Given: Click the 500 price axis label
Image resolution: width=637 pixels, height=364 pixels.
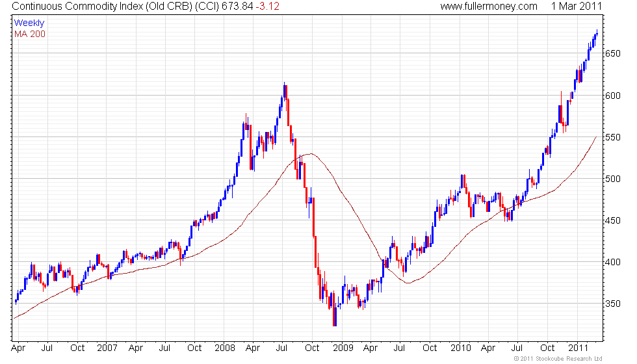Looking at the screenshot, I should click(613, 179).
